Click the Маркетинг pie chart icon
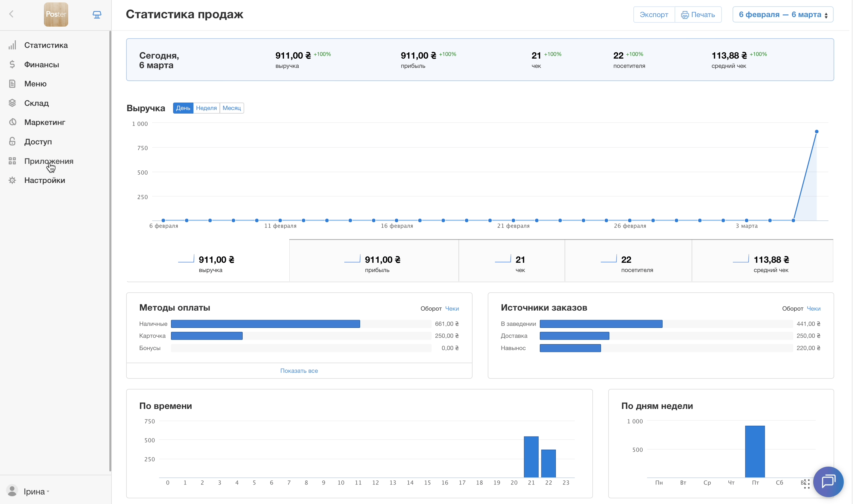This screenshot has width=853, height=504. pyautogui.click(x=12, y=122)
